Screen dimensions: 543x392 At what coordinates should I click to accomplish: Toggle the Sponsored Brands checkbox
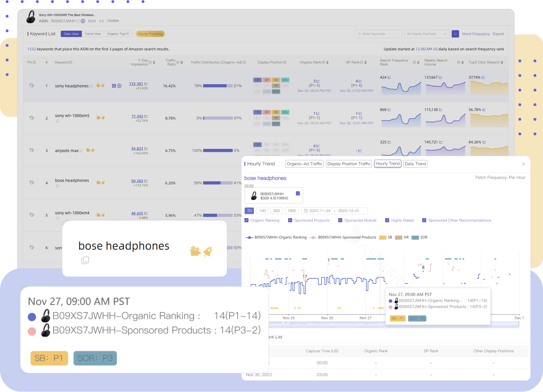[x=340, y=220]
